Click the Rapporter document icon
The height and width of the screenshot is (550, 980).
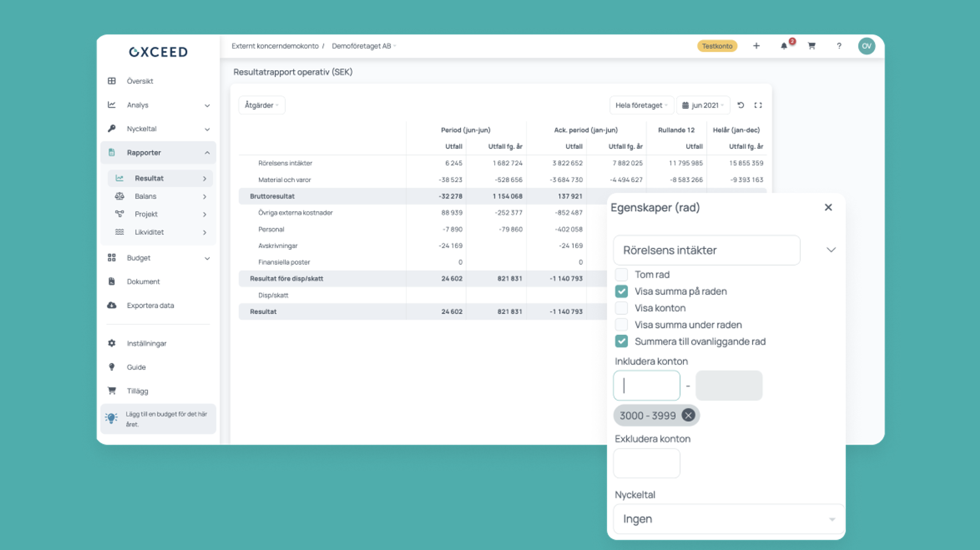112,152
